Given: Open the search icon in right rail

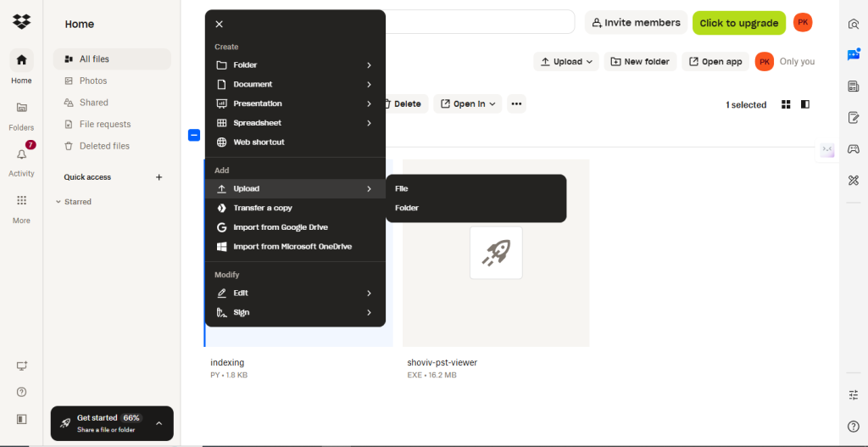Looking at the screenshot, I should pyautogui.click(x=854, y=24).
